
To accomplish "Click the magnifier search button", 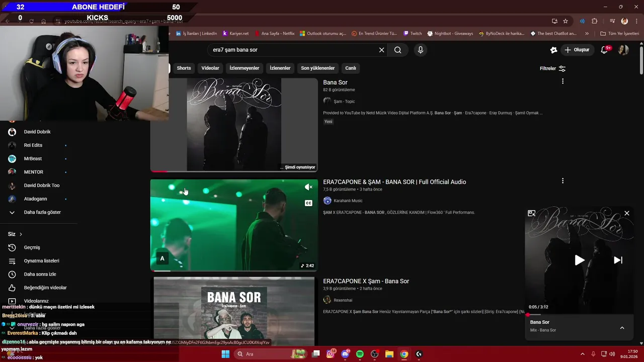I will tap(397, 50).
